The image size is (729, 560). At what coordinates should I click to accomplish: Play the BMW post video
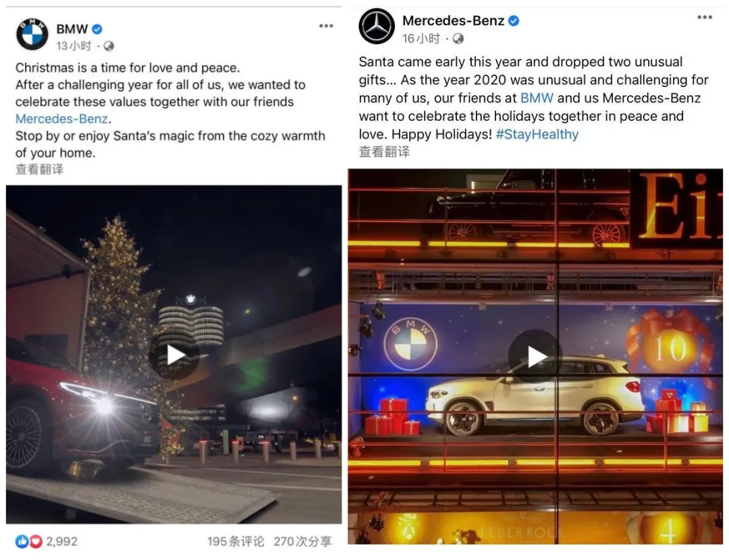175,356
